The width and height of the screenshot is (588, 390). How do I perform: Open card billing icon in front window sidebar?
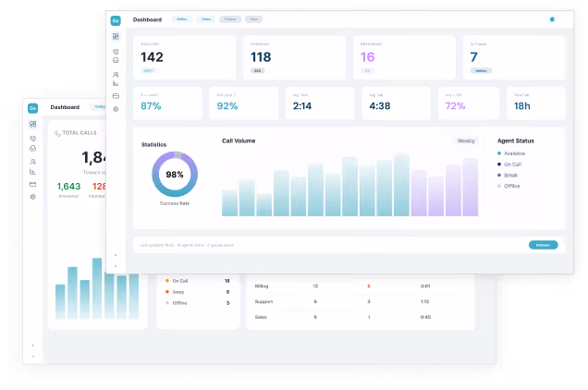point(116,96)
